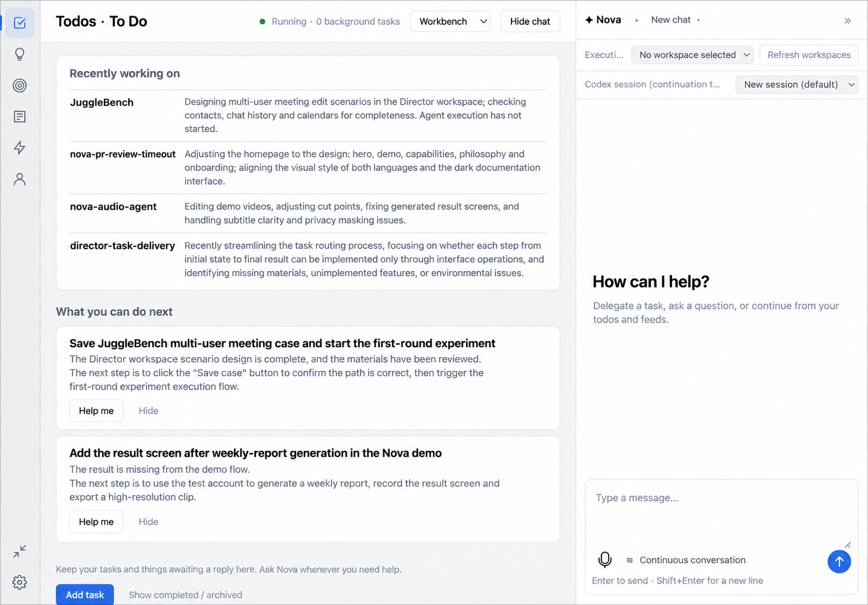Open the Todos checkbox icon in sidebar
The image size is (868, 605).
coord(20,23)
